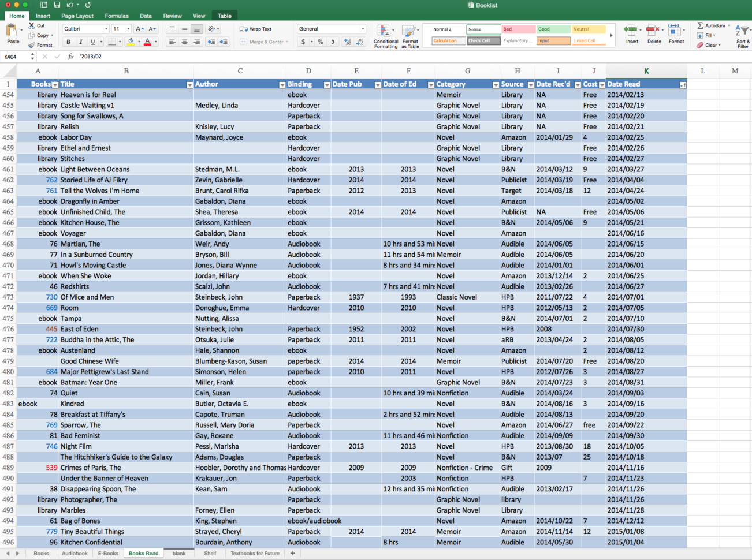Open the Category column filter dropdown

tap(496, 84)
